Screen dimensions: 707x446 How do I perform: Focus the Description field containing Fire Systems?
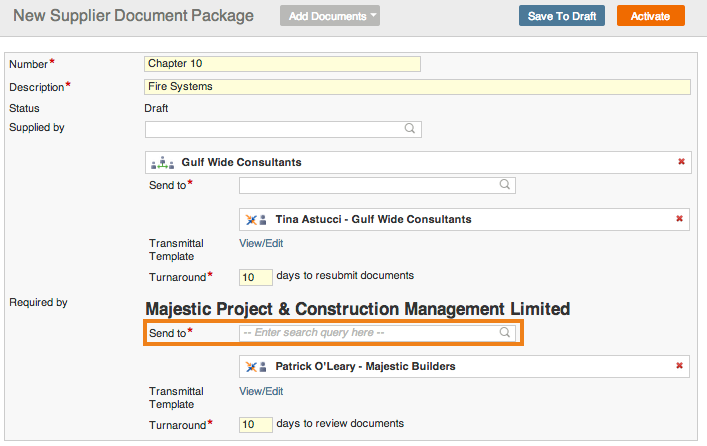click(417, 87)
